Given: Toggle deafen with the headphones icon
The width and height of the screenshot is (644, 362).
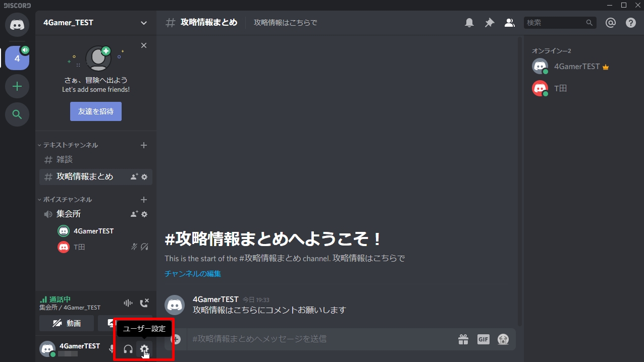Looking at the screenshot, I should 128,349.
